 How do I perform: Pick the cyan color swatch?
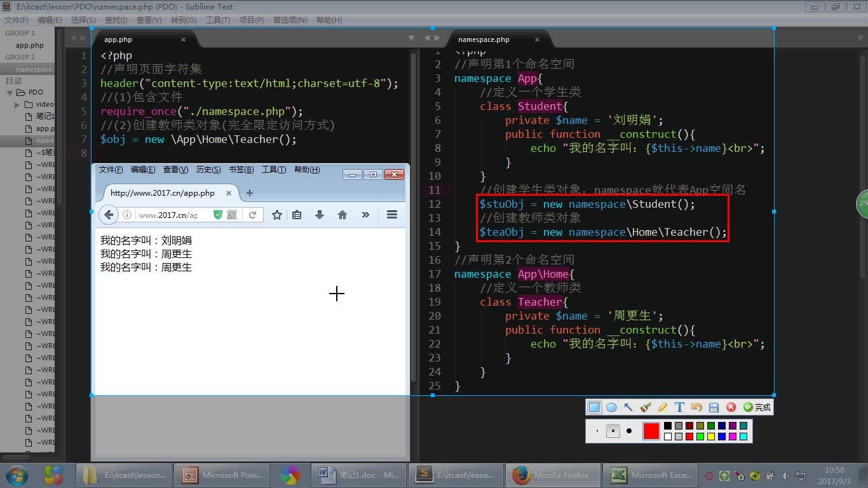(x=743, y=437)
